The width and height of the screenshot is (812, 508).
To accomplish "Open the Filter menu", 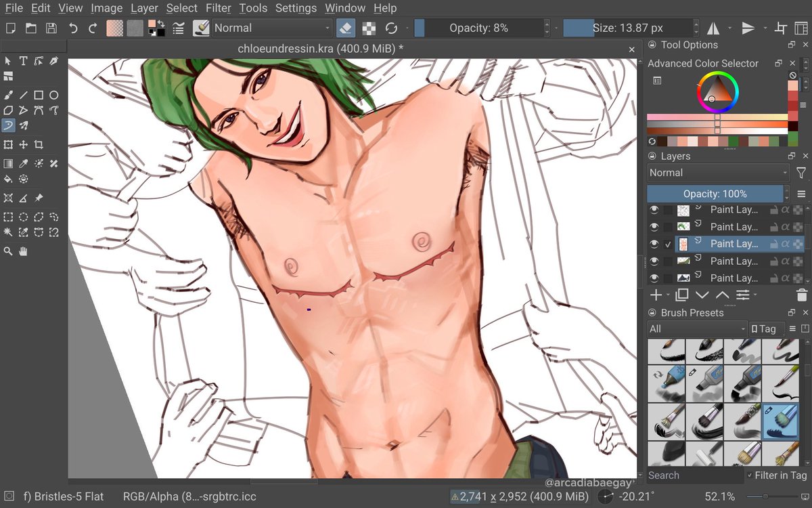I will point(219,8).
